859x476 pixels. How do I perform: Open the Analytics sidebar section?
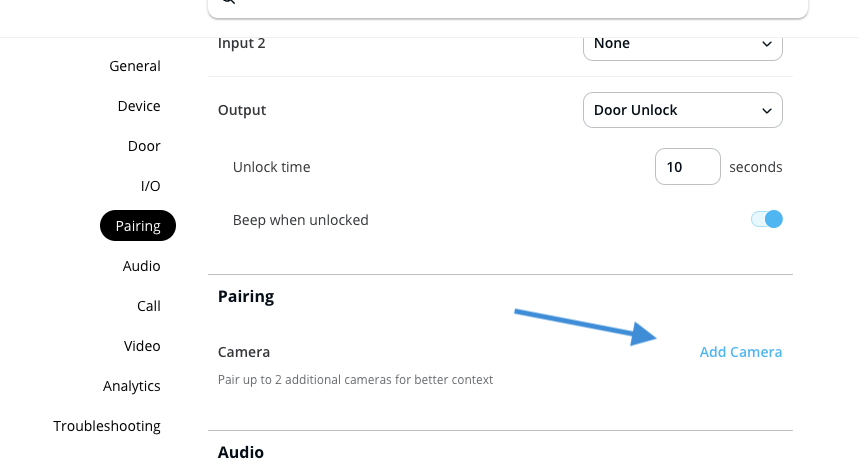point(132,386)
